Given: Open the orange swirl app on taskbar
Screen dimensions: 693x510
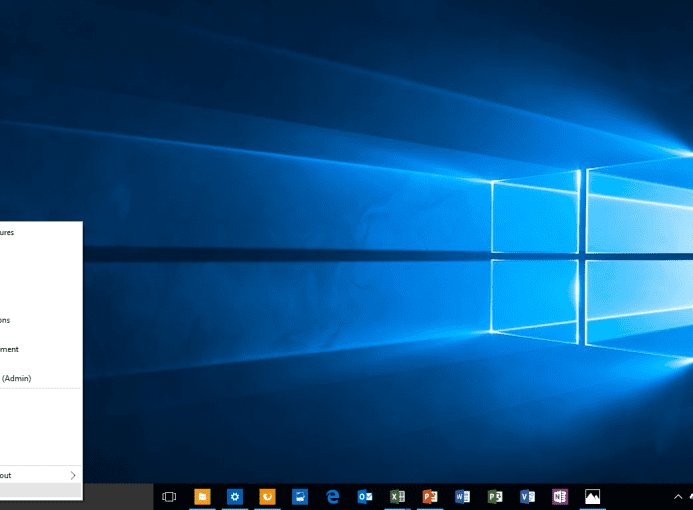Looking at the screenshot, I should click(267, 497).
